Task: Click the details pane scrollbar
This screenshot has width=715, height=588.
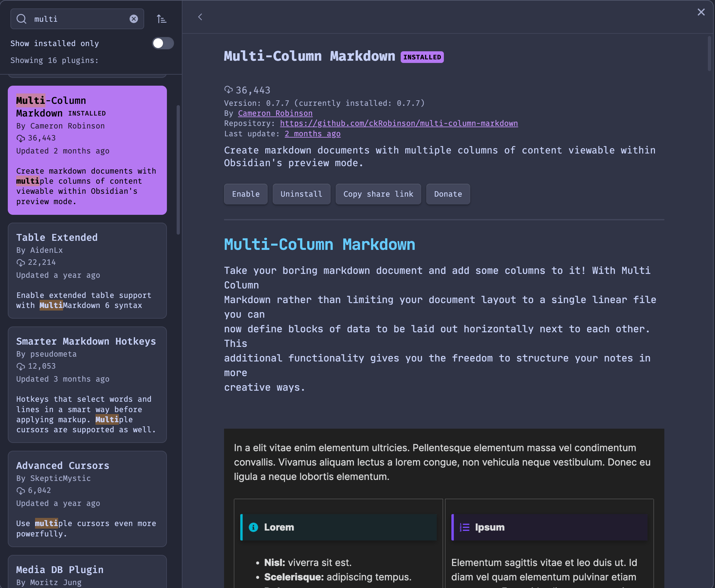Action: pyautogui.click(x=709, y=54)
